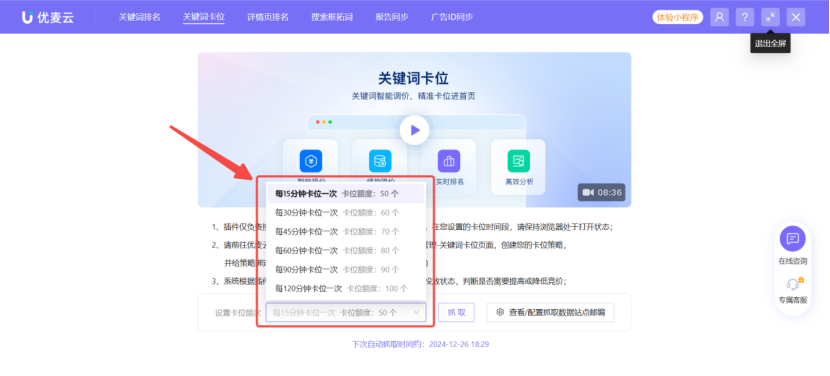
Task: Click the 抓取 button
Action: tap(456, 312)
